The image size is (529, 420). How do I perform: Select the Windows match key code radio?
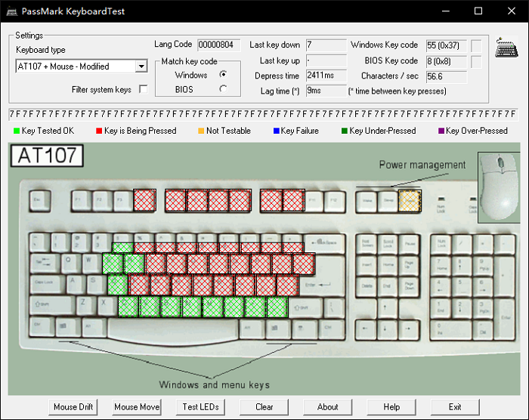(223, 74)
